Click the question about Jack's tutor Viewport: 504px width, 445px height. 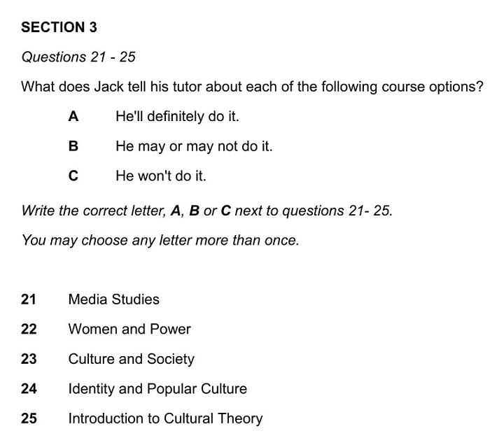click(252, 87)
